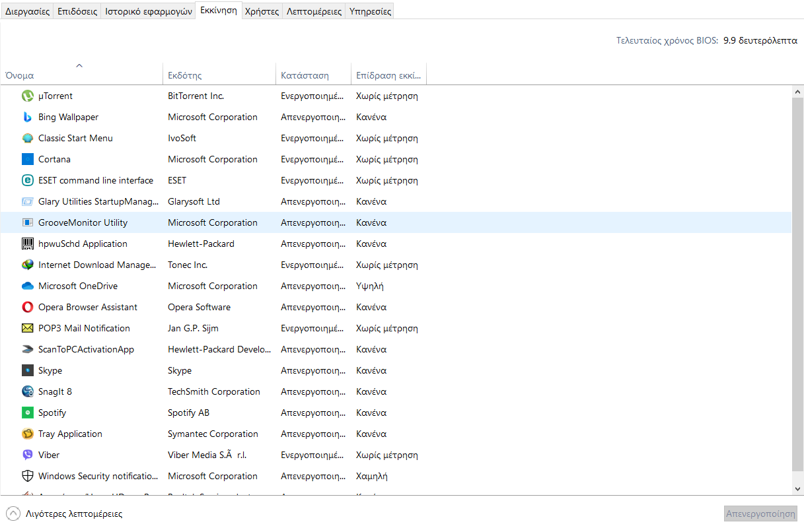Screen dimensions: 804x532
Task: Select the Bing Wallpaper icon
Action: coord(28,117)
